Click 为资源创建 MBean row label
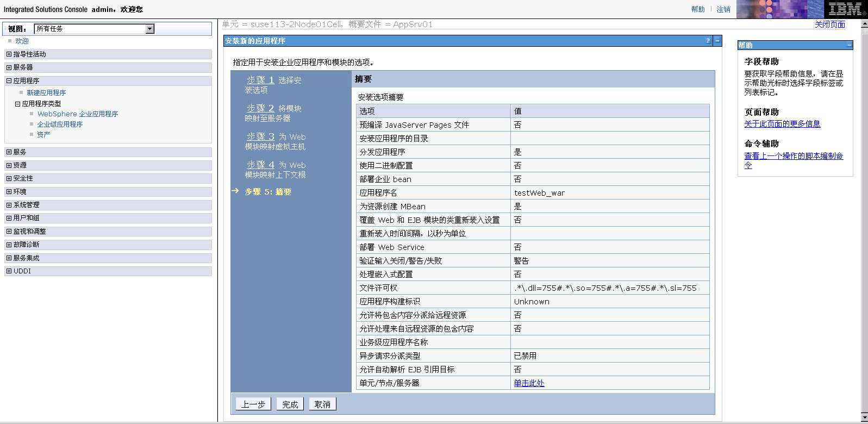This screenshot has width=868, height=424. 392,207
